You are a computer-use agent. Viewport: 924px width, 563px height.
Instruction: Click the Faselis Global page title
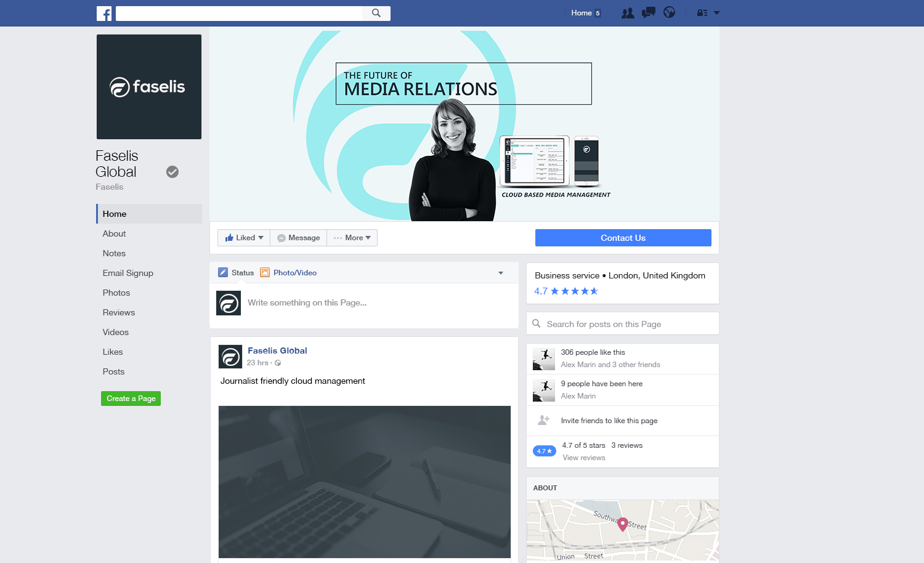[x=117, y=164]
